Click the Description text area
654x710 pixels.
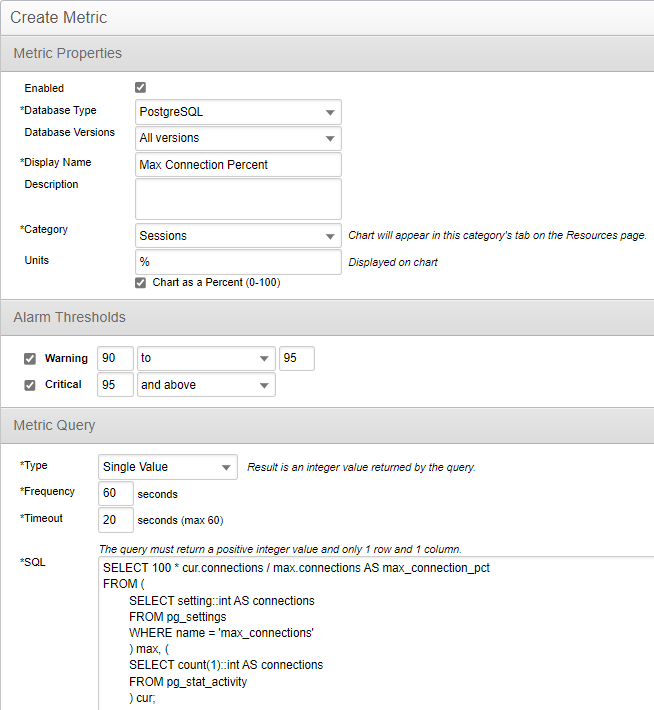[x=238, y=198]
